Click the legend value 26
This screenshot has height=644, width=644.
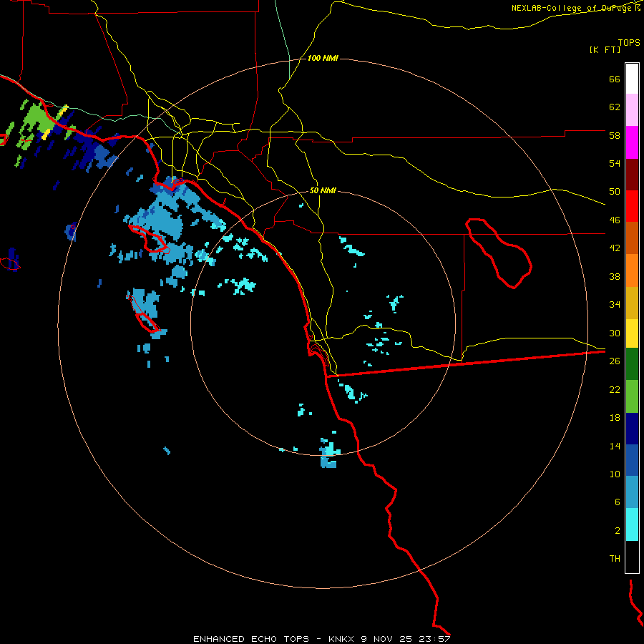(x=615, y=361)
